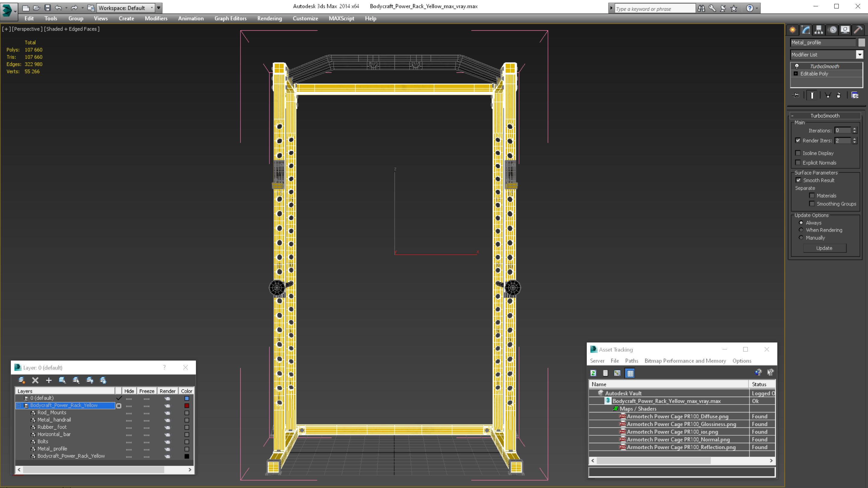The height and width of the screenshot is (488, 868).
Task: Open the Graph Editors menu
Action: (231, 18)
